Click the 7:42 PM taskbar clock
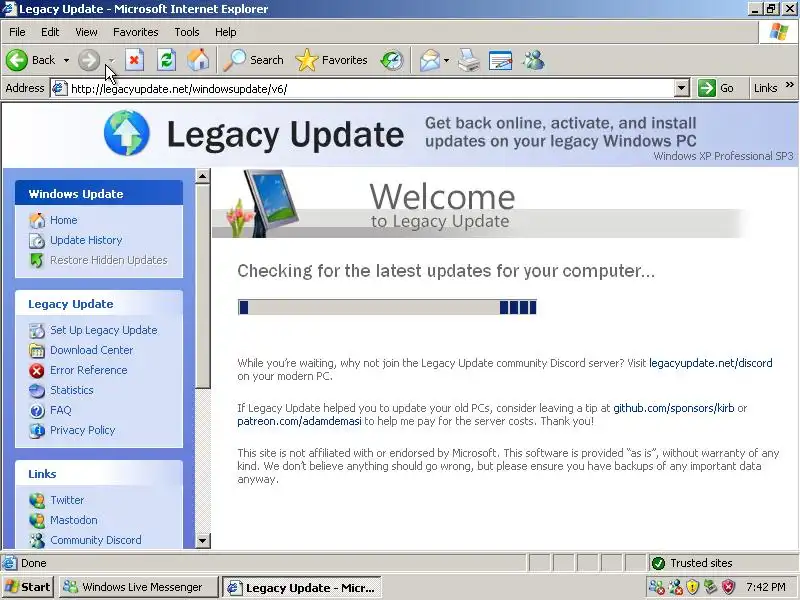 (765, 587)
